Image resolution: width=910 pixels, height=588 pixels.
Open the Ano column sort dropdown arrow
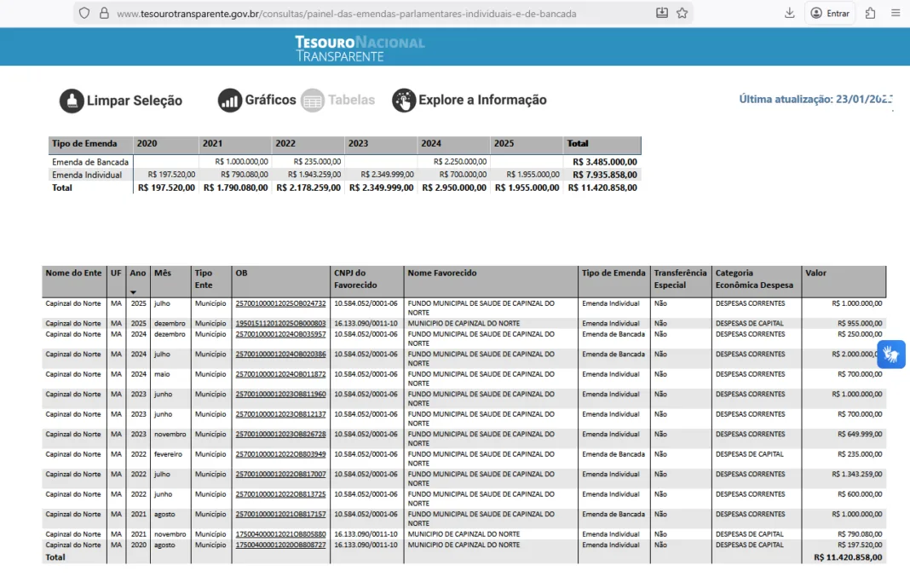pyautogui.click(x=135, y=291)
